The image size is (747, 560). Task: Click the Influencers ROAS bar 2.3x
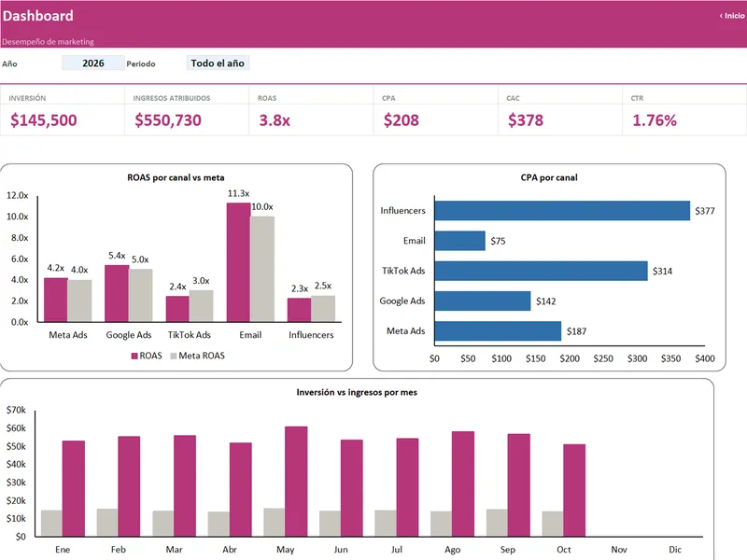tap(299, 310)
